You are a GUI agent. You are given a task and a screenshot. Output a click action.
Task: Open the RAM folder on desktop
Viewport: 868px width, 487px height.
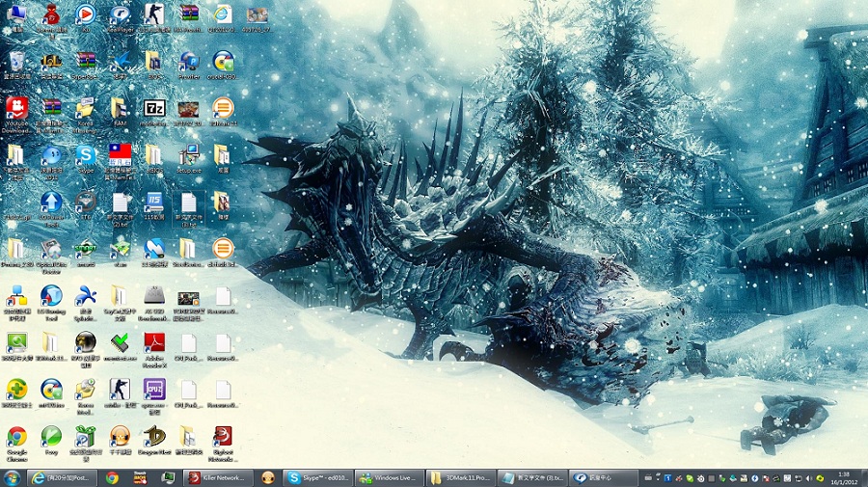[120, 108]
